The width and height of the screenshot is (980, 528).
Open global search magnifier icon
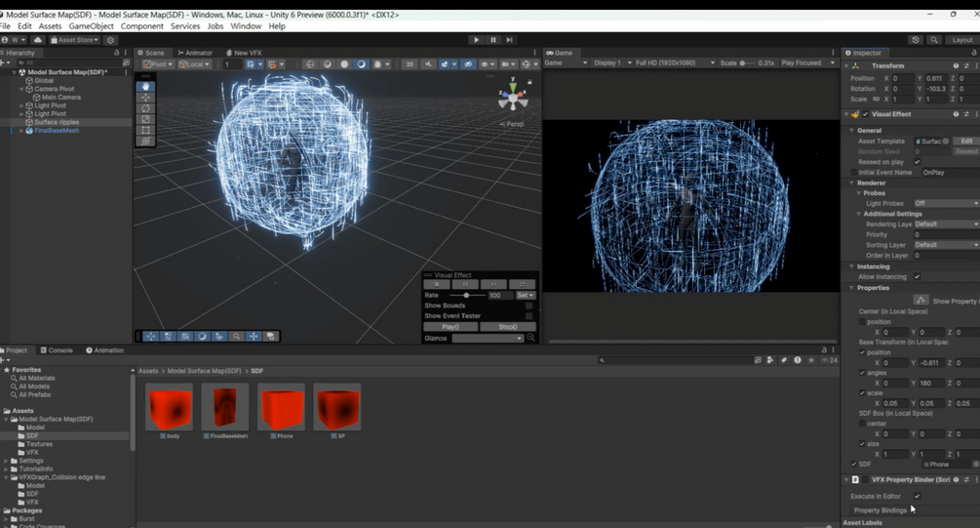[934, 39]
